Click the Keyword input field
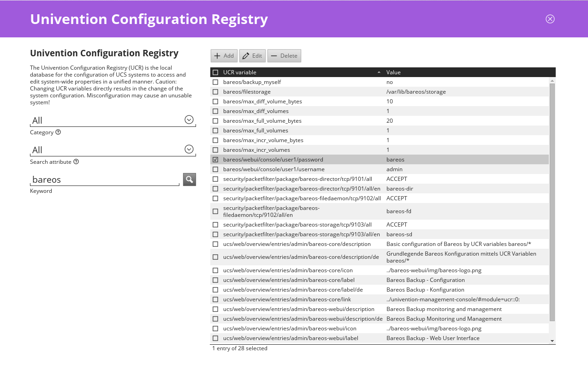588x377 pixels. (x=105, y=180)
